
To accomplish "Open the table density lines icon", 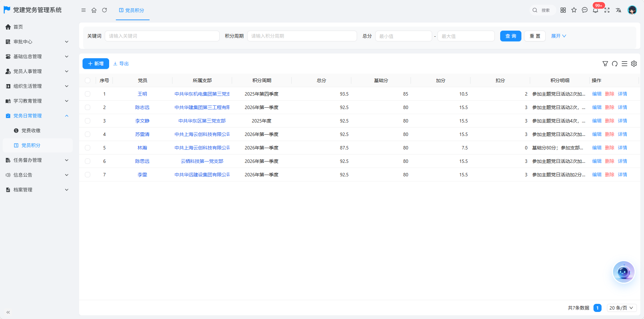I will pos(624,64).
